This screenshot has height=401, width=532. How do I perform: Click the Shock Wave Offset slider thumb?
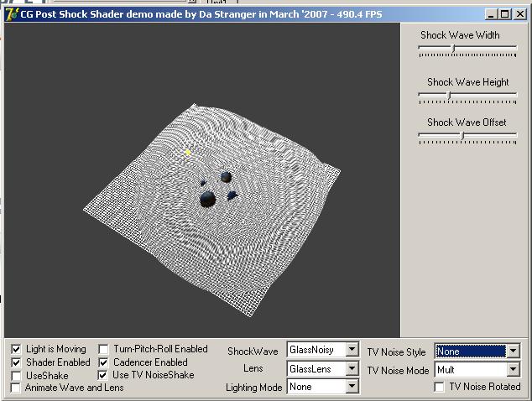coord(462,135)
